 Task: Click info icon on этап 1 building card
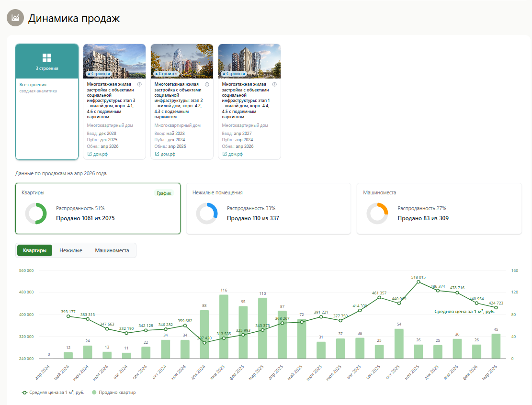(x=274, y=84)
